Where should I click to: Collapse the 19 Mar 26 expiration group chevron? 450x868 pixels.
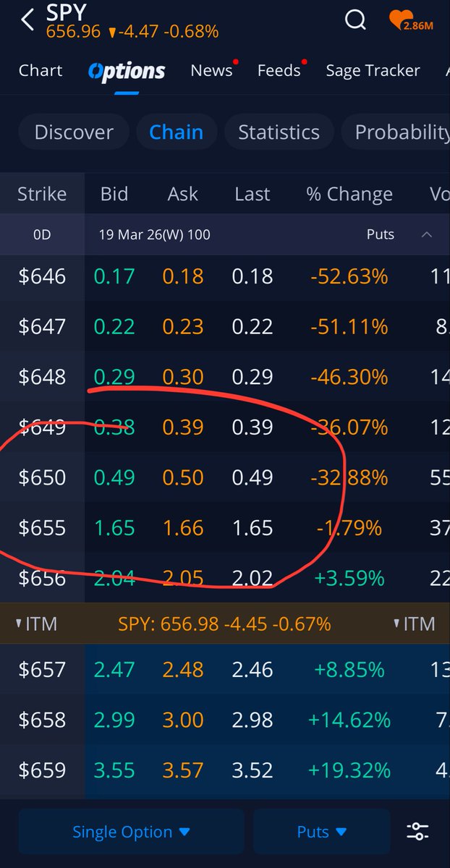[x=427, y=234]
